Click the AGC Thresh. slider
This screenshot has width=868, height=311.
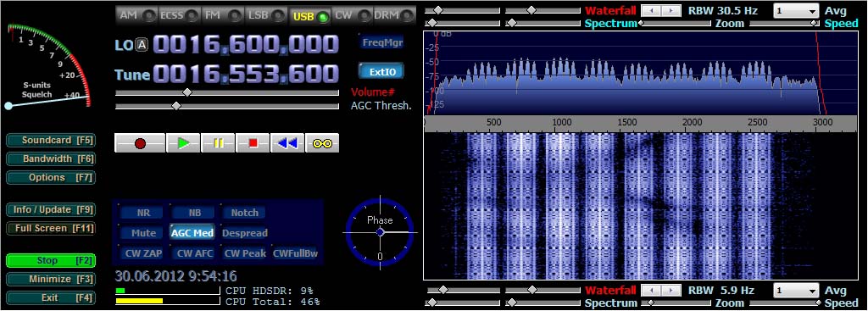click(x=227, y=106)
